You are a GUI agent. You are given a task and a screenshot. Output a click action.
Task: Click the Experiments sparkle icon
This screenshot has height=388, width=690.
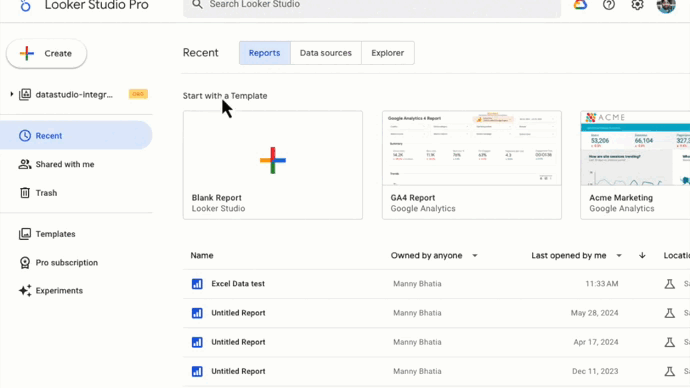tap(25, 290)
